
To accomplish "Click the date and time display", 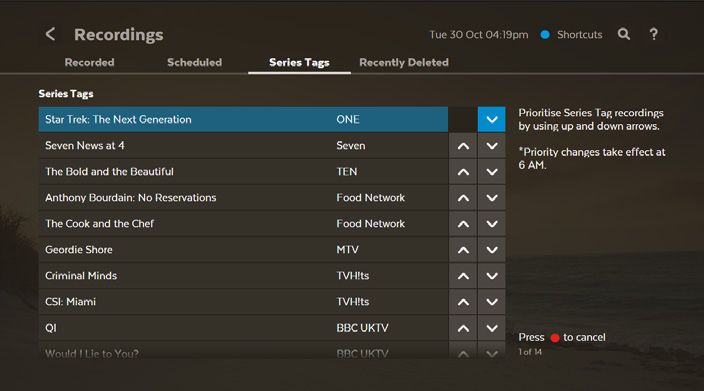I will [x=479, y=35].
